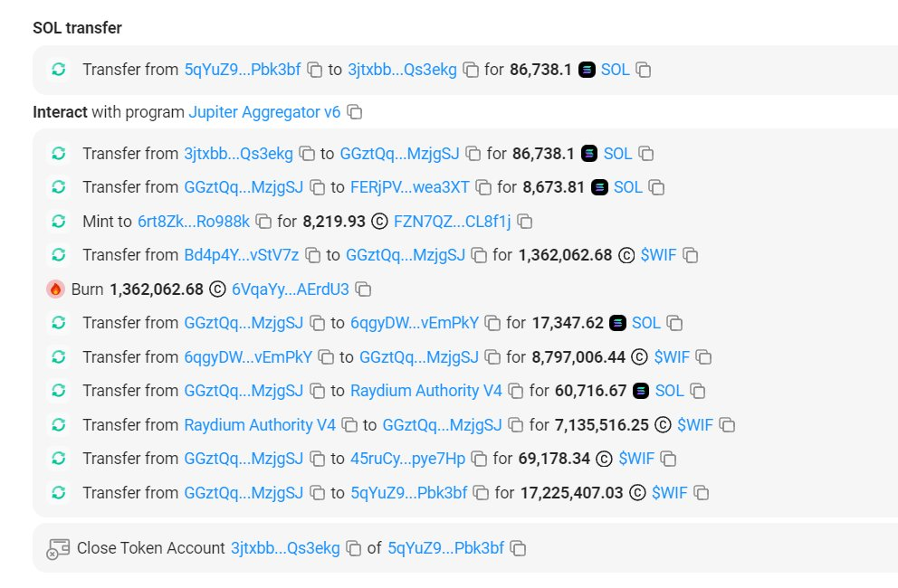Copy Raydium Authority V4 recipient in 60,716.67 row
This screenshot has width=898, height=588.
click(x=515, y=391)
